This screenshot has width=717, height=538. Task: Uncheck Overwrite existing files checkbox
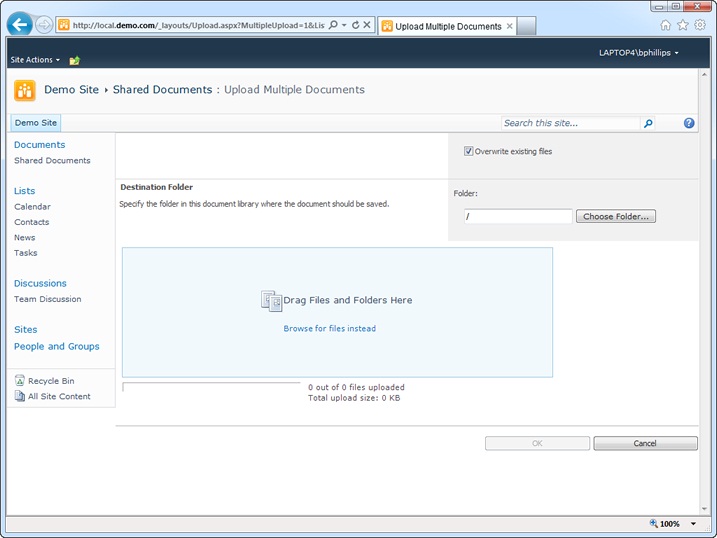(x=468, y=151)
